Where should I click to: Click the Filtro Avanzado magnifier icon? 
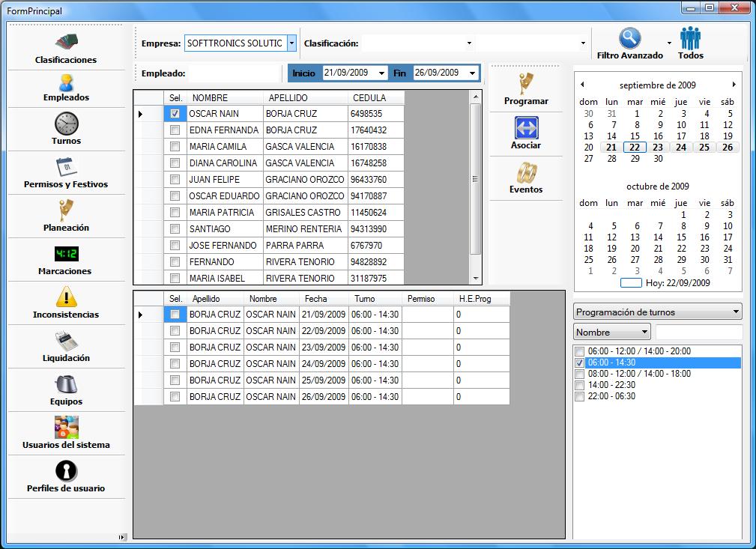point(629,38)
